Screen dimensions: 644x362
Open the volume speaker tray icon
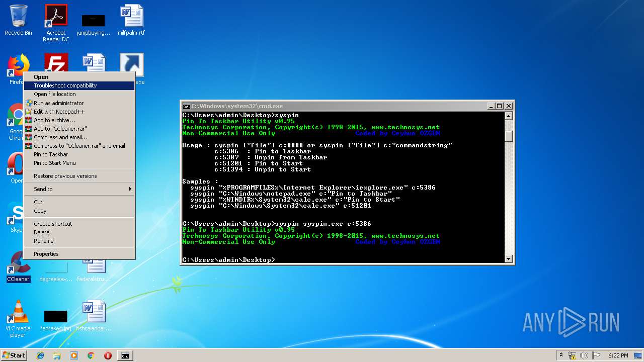point(584,355)
